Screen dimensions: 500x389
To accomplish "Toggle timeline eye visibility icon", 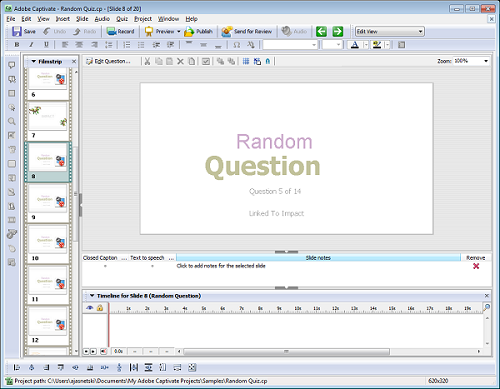I will coord(89,308).
